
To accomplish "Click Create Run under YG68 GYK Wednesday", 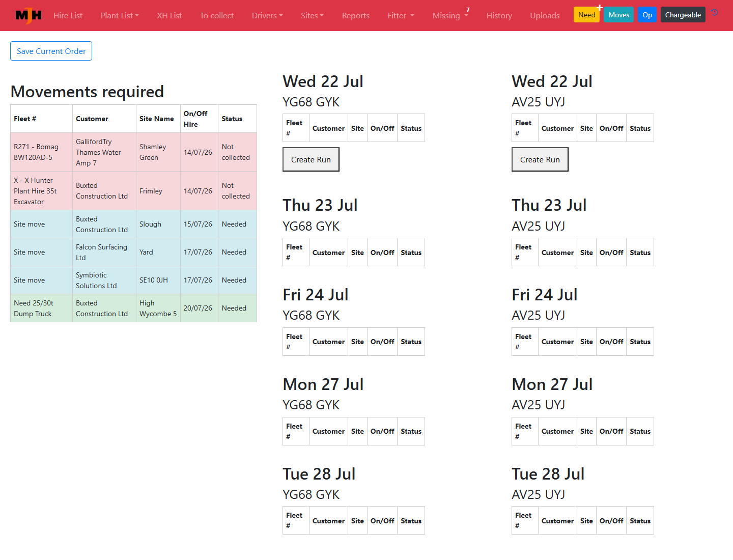I will (311, 159).
